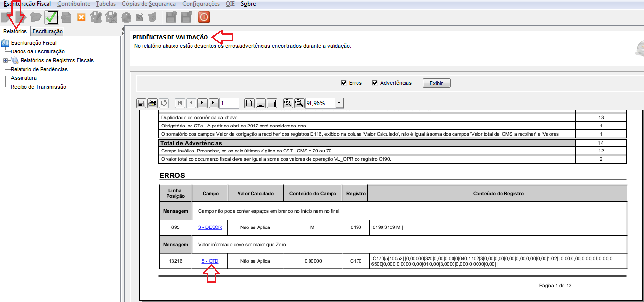The width and height of the screenshot is (644, 302).
Task: Click Duplicidade de ocorrência da chave row
Action: 393,117
